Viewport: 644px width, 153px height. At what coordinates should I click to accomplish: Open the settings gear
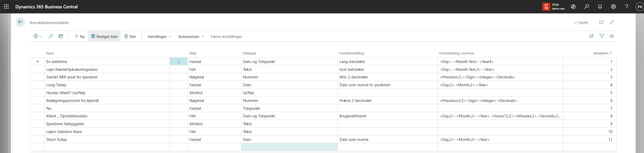point(613,7)
